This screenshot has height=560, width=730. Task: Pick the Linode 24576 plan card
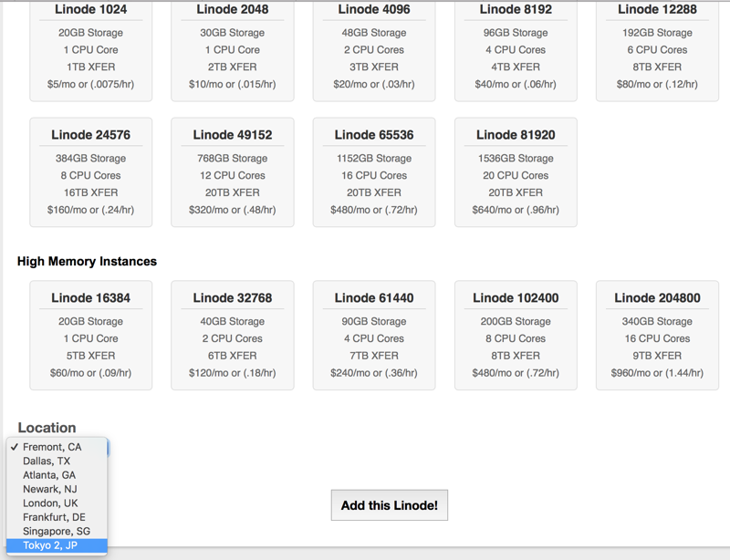(x=90, y=172)
